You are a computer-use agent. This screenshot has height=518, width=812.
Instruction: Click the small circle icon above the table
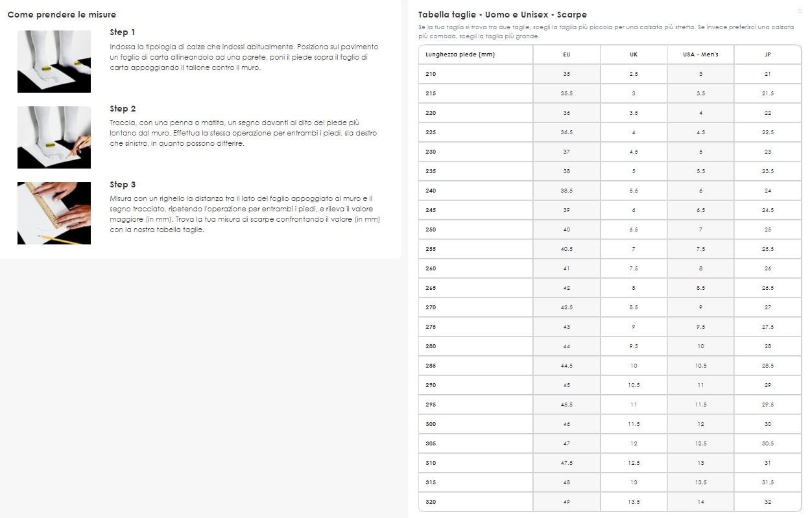(800, 10)
